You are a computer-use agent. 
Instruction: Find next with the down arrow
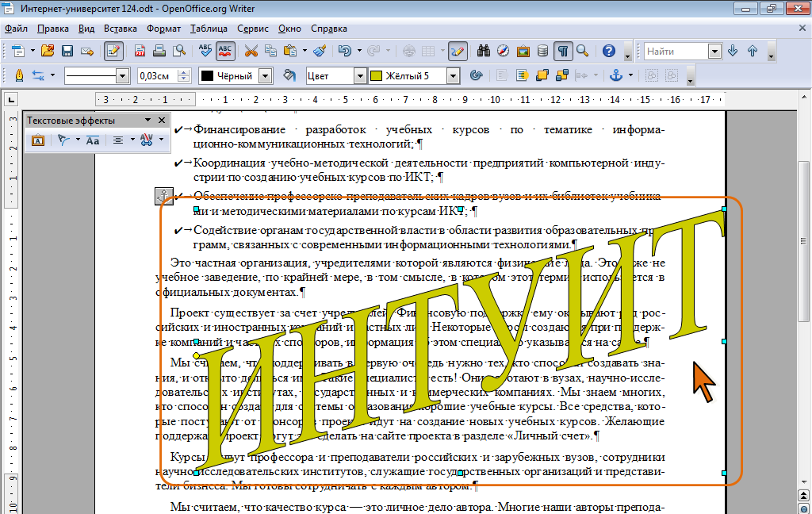click(733, 51)
